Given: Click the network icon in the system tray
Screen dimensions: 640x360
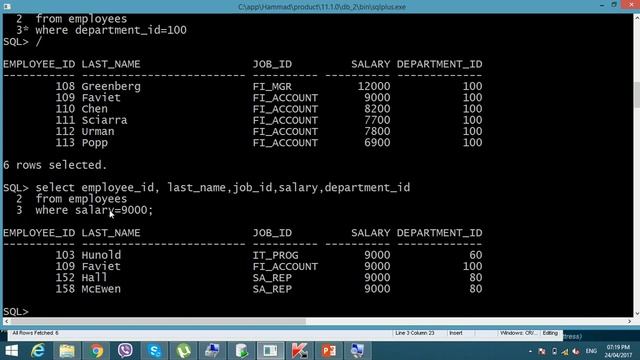Looking at the screenshot, I should pyautogui.click(x=565, y=351).
